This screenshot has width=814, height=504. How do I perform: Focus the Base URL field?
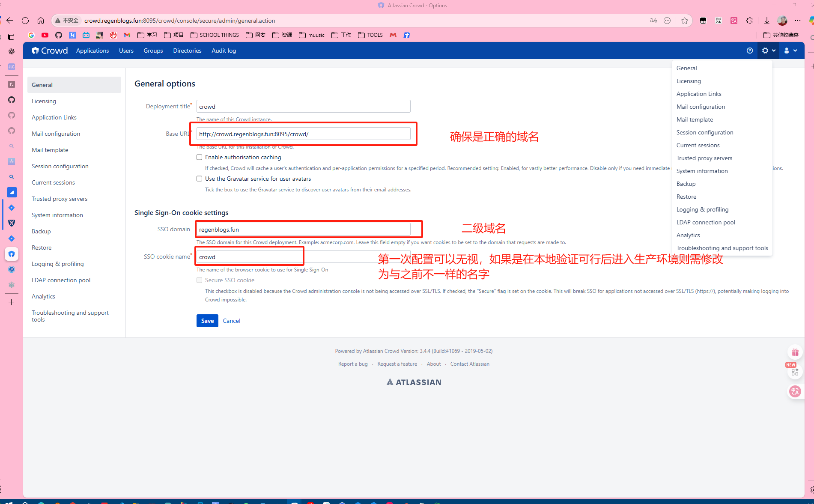[303, 134]
